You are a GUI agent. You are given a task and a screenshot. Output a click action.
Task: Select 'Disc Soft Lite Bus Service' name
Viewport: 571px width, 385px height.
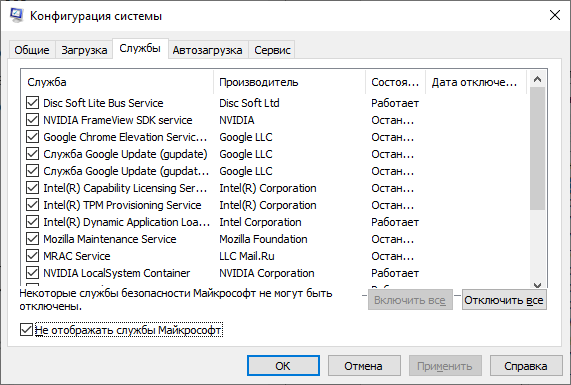coord(103,103)
